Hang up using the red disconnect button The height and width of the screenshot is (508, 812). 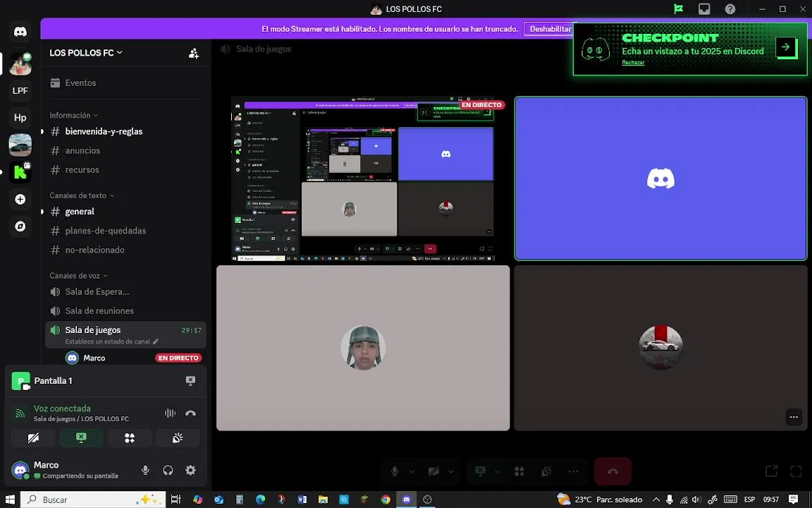click(x=613, y=471)
